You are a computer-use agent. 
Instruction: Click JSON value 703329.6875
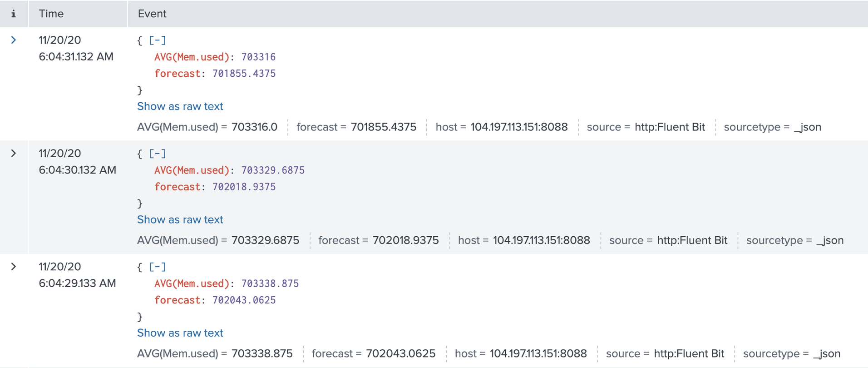coord(273,170)
